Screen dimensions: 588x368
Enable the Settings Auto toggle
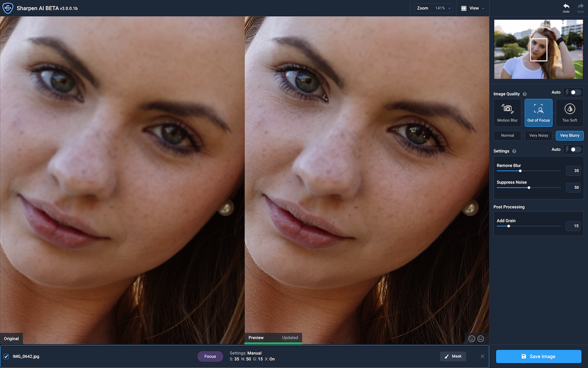(x=575, y=149)
